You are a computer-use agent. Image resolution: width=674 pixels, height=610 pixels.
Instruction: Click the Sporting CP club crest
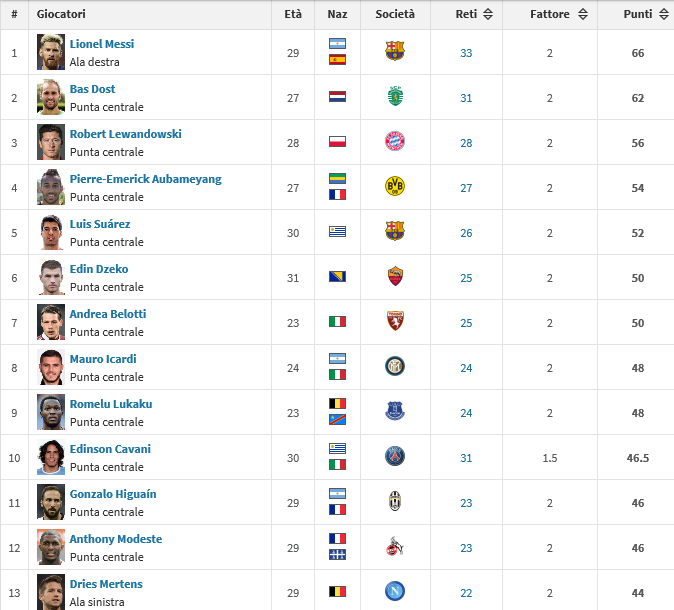395,96
